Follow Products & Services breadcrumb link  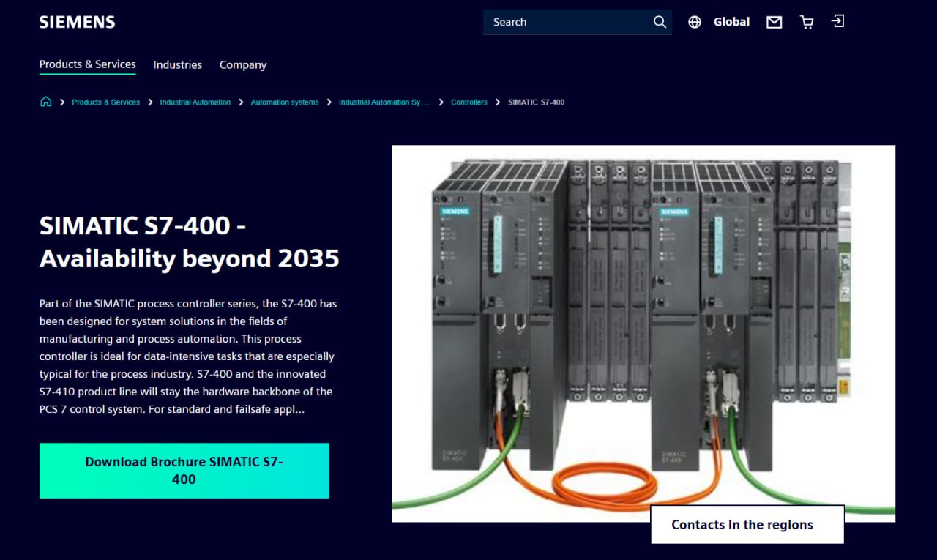coord(105,102)
